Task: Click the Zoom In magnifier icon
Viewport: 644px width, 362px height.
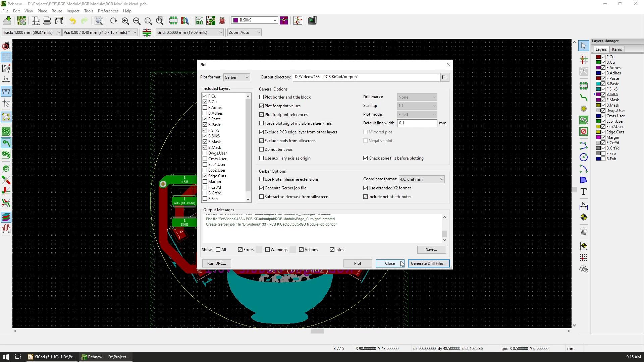Action: click(x=125, y=21)
